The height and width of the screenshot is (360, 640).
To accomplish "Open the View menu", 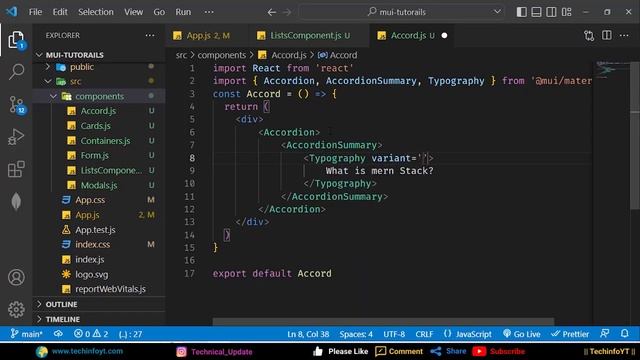I will click(133, 12).
